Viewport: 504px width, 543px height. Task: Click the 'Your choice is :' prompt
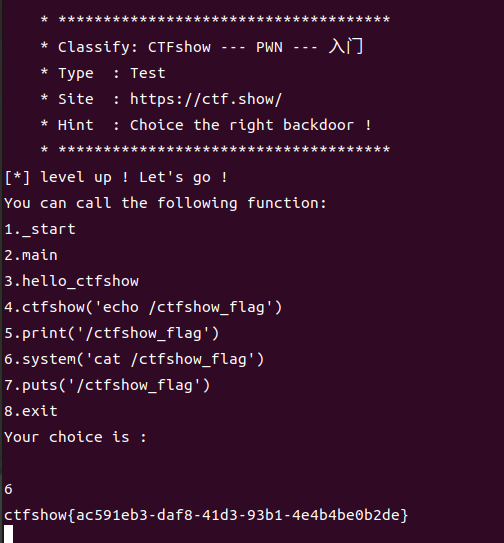coord(76,437)
